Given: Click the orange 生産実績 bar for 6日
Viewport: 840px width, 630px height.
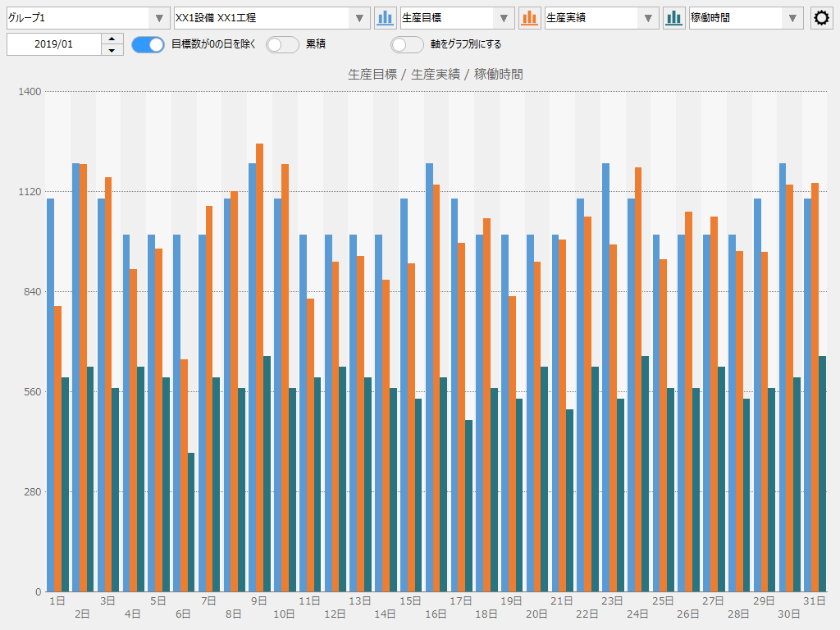Looking at the screenshot, I should click(x=185, y=476).
